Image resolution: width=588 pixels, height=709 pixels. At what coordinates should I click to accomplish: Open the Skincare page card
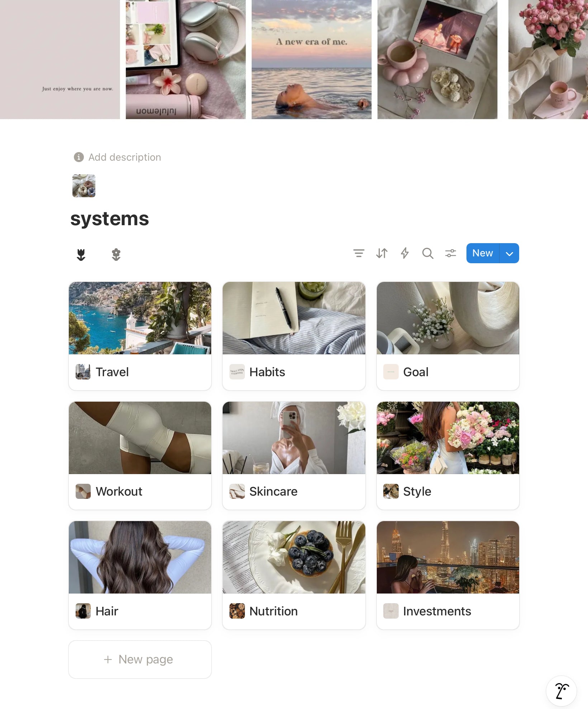click(294, 455)
